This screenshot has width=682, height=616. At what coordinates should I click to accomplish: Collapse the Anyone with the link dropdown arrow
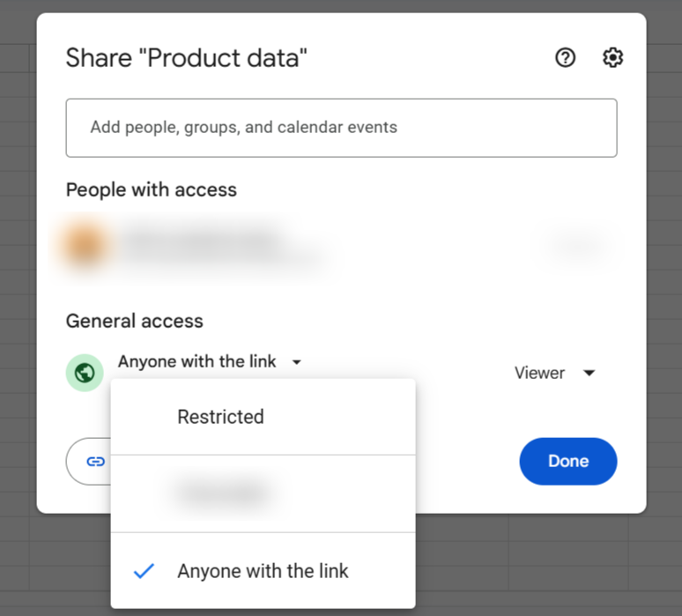pos(297,362)
